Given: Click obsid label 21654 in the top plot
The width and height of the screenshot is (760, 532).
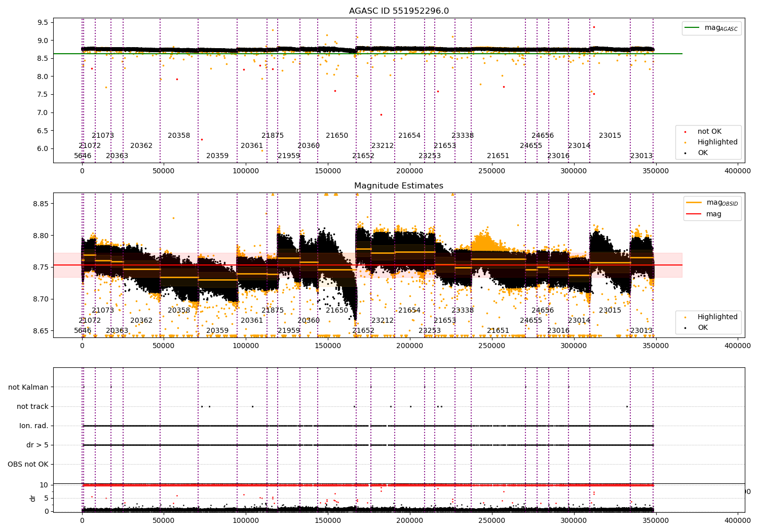Looking at the screenshot, I should point(409,135).
